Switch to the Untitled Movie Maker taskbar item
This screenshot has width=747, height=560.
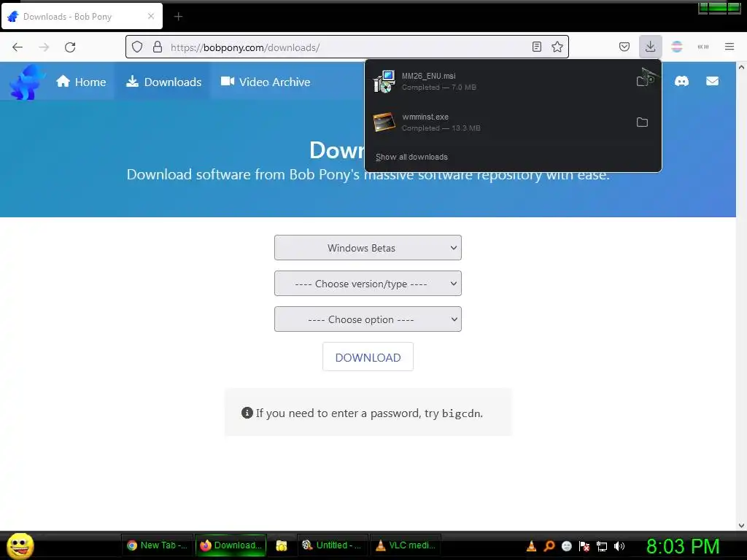point(333,545)
